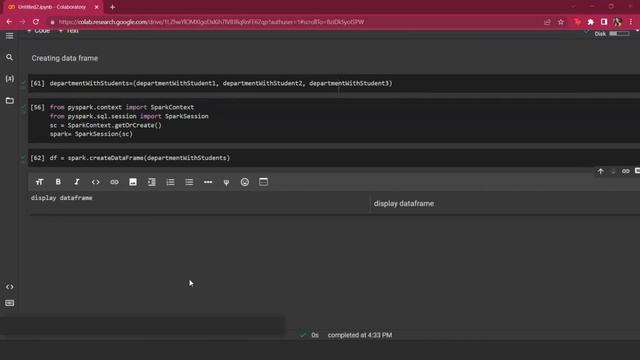
Task: Click the rendered 'display dataframe' preview
Action: click(x=404, y=204)
